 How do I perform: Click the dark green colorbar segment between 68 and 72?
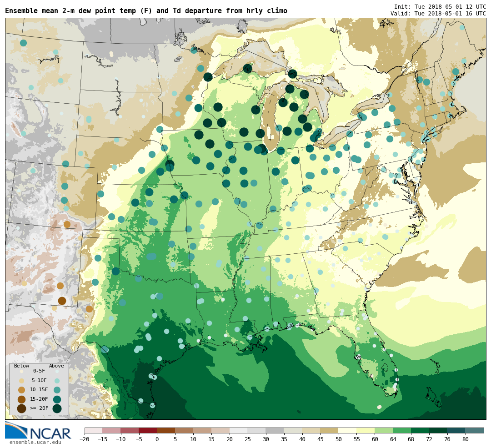(x=421, y=430)
